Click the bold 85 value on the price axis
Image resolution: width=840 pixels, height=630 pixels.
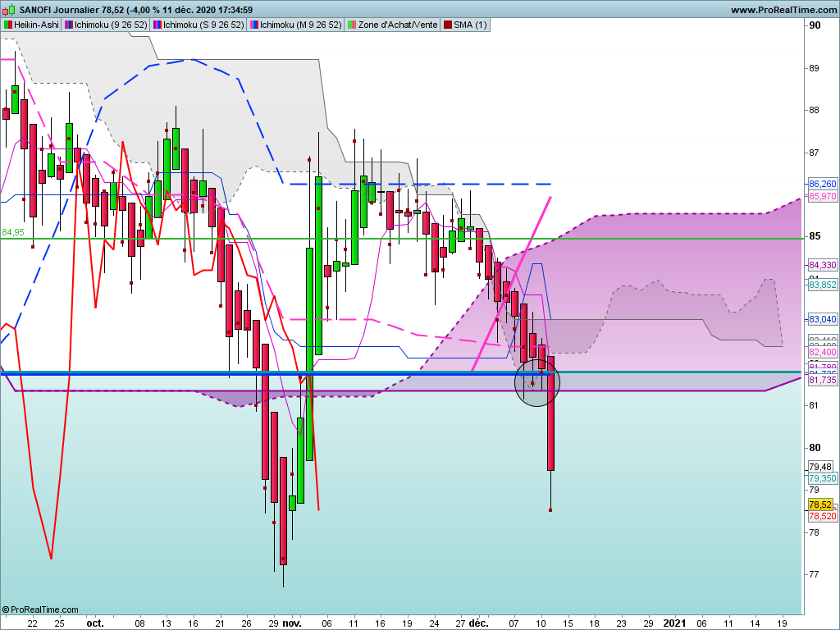coord(815,236)
